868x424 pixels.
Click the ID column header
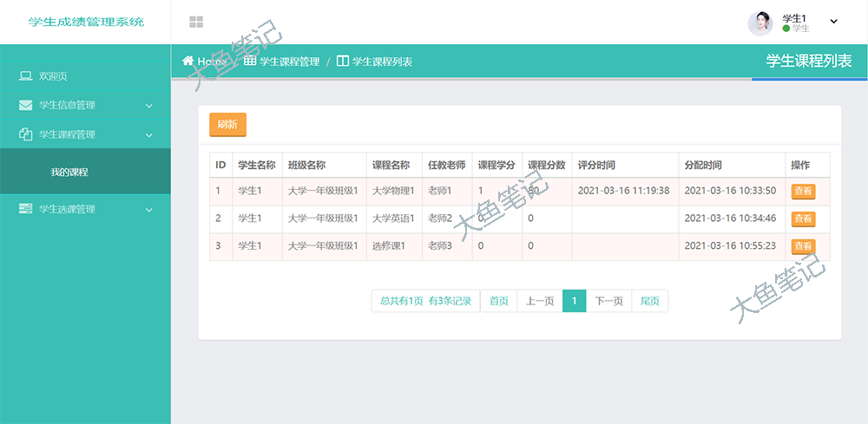(x=220, y=165)
